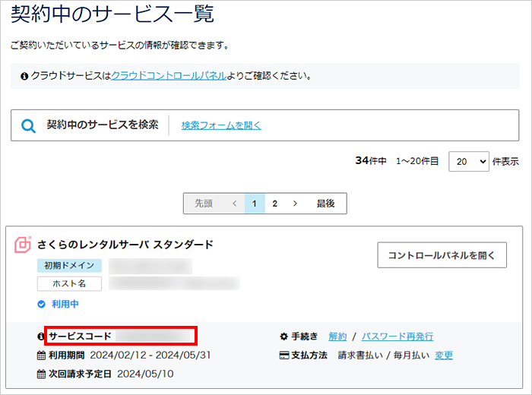The width and height of the screenshot is (532, 395).
Task: Click the calendar icon beside 次回請求予定日
Action: click(x=41, y=374)
